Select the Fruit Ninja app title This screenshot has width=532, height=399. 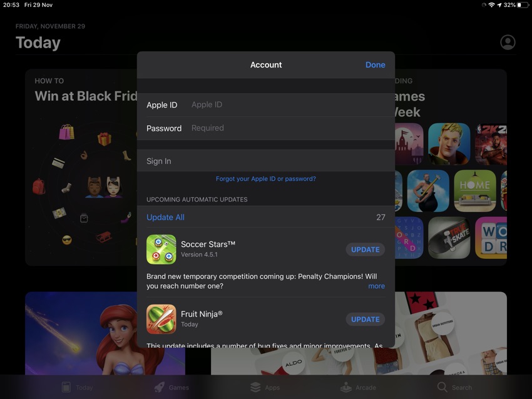point(202,314)
